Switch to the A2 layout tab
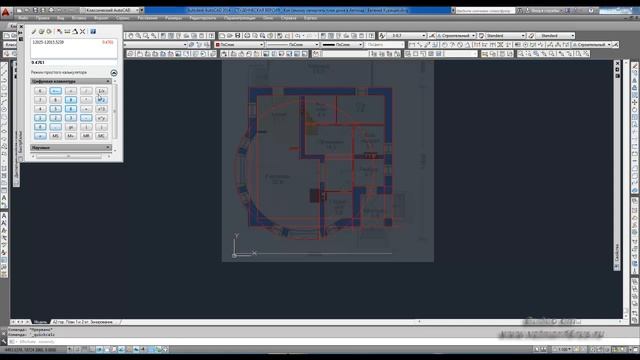 (x=83, y=322)
